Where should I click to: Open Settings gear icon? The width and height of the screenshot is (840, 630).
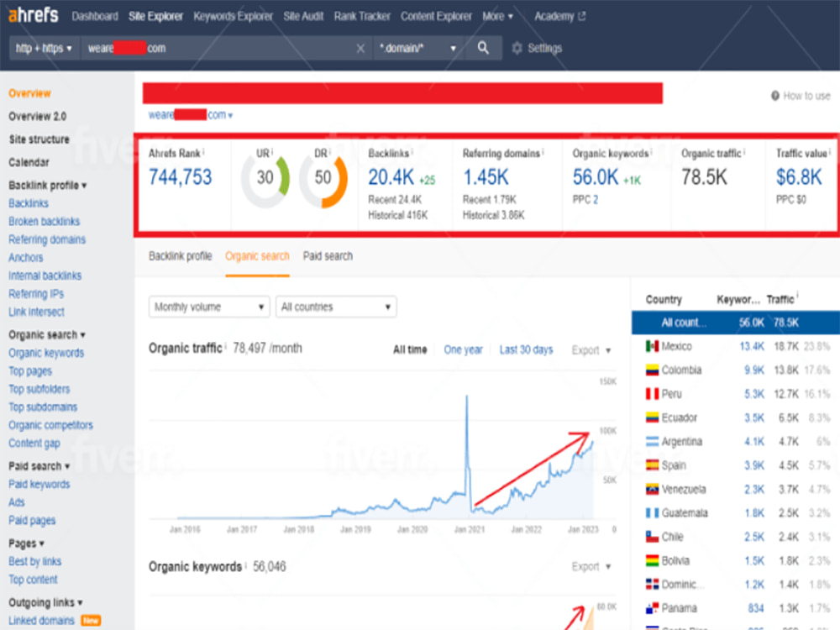(517, 48)
